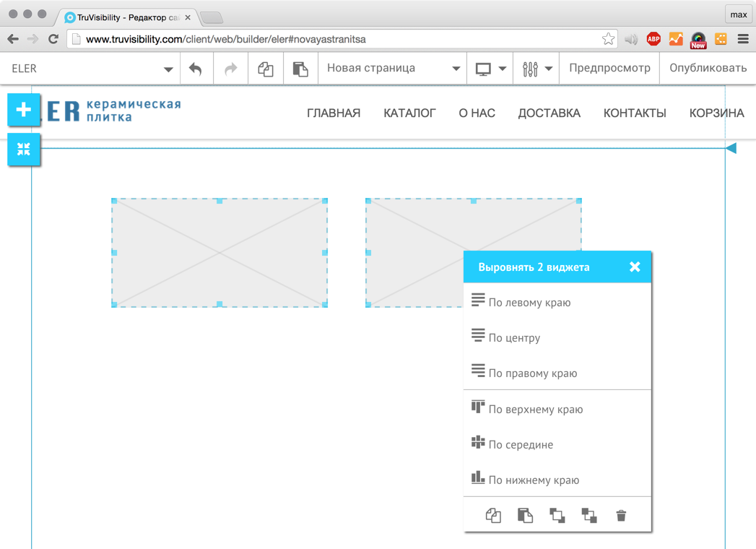Viewport: 756px width, 549px height.
Task: Align widgets По центру
Action: click(557, 337)
